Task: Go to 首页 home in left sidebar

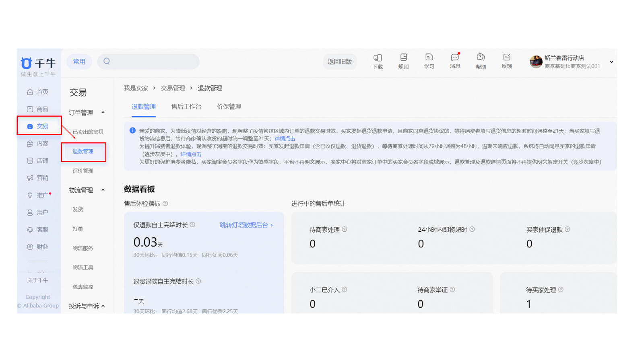Action: tap(38, 92)
